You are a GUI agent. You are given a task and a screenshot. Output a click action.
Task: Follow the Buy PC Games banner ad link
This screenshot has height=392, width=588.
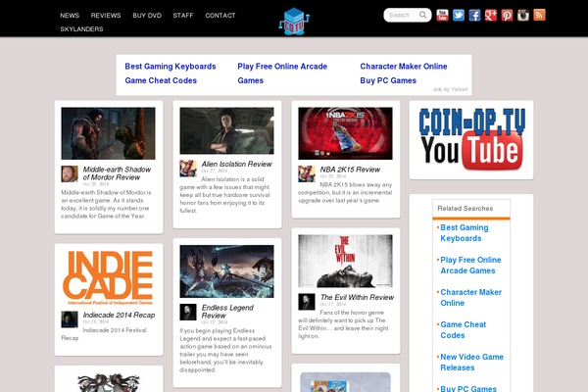[x=388, y=80]
